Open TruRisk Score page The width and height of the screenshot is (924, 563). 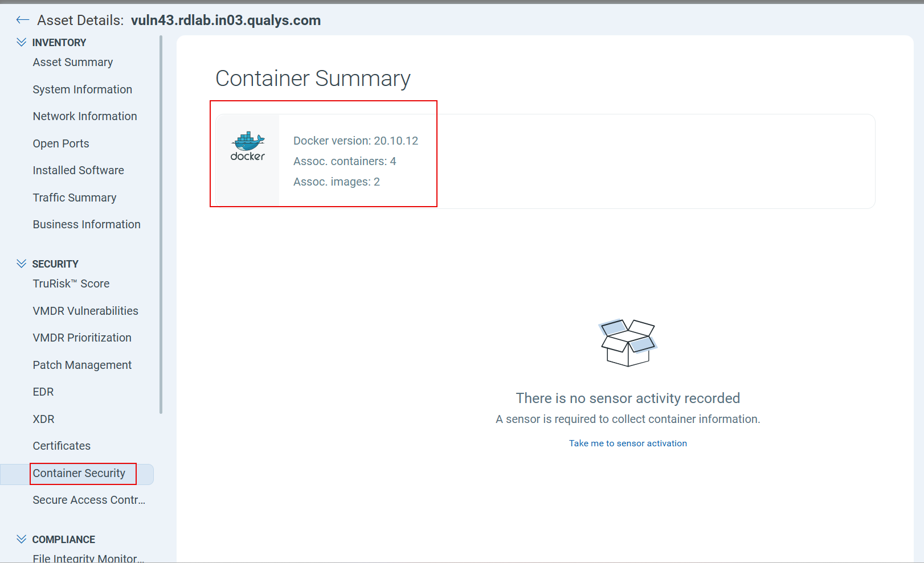(71, 283)
